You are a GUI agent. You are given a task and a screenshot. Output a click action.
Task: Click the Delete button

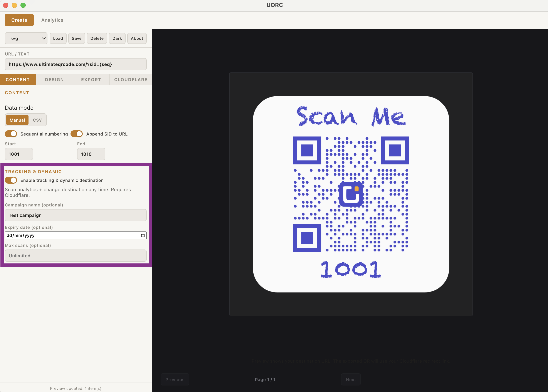(x=97, y=38)
